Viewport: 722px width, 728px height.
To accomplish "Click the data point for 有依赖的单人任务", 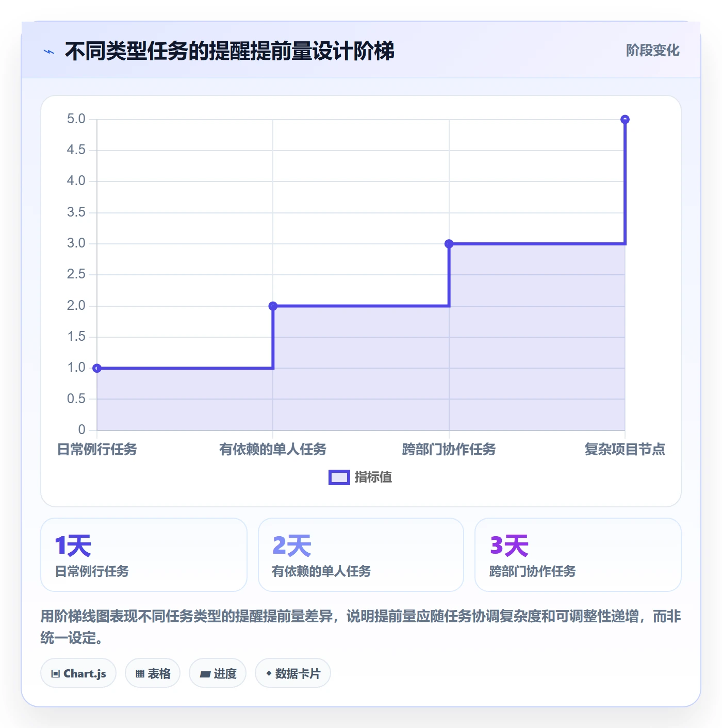I will 273,306.
